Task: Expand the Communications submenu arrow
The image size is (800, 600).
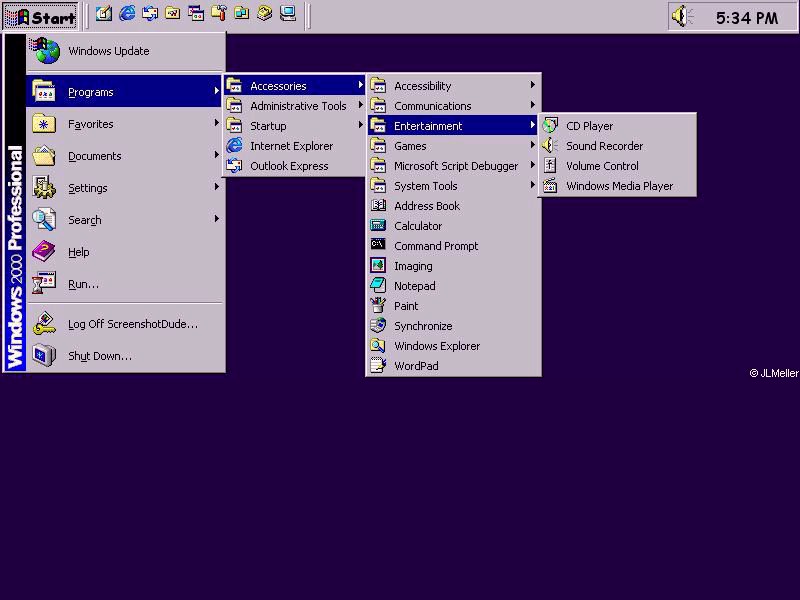Action: (532, 105)
